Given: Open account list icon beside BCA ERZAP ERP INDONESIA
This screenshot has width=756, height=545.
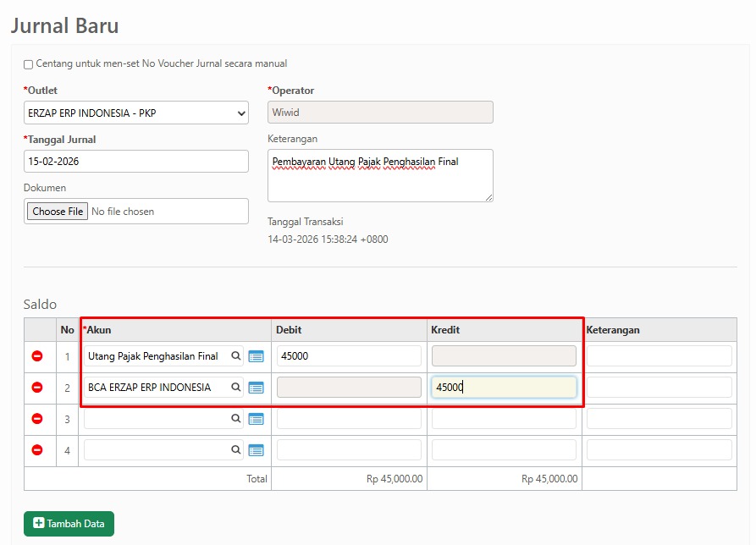Looking at the screenshot, I should (256, 388).
